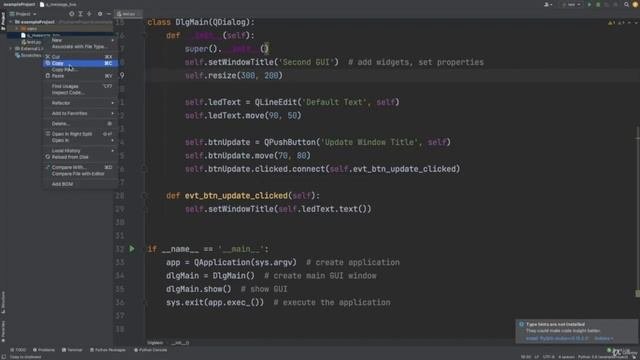This screenshot has width=640, height=360.
Task: Click the user account icon in toolbar
Action: click(x=547, y=4)
